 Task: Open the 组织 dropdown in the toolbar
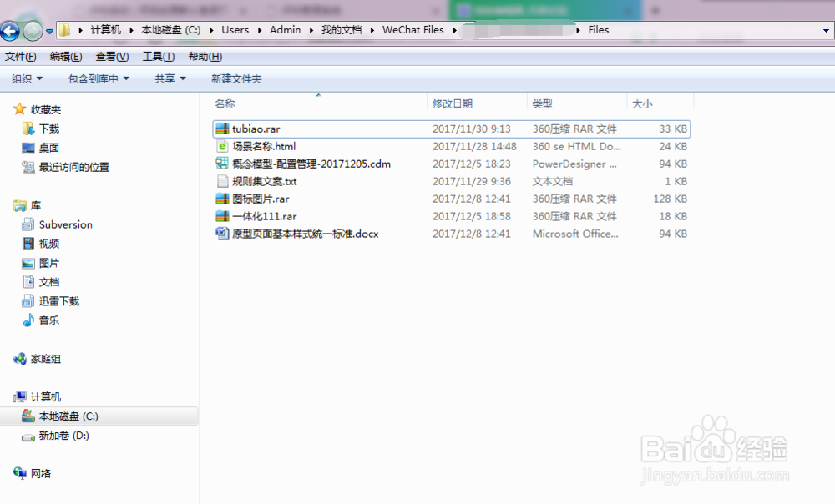pos(28,78)
